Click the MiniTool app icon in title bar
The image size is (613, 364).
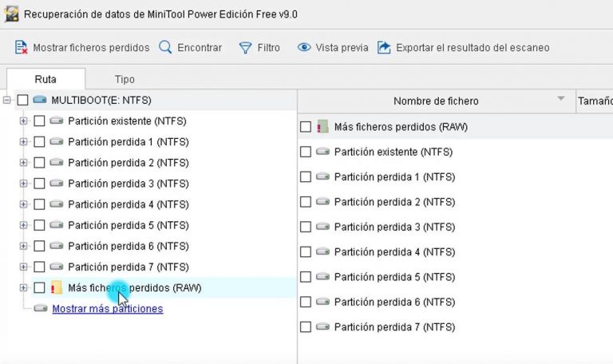click(11, 14)
